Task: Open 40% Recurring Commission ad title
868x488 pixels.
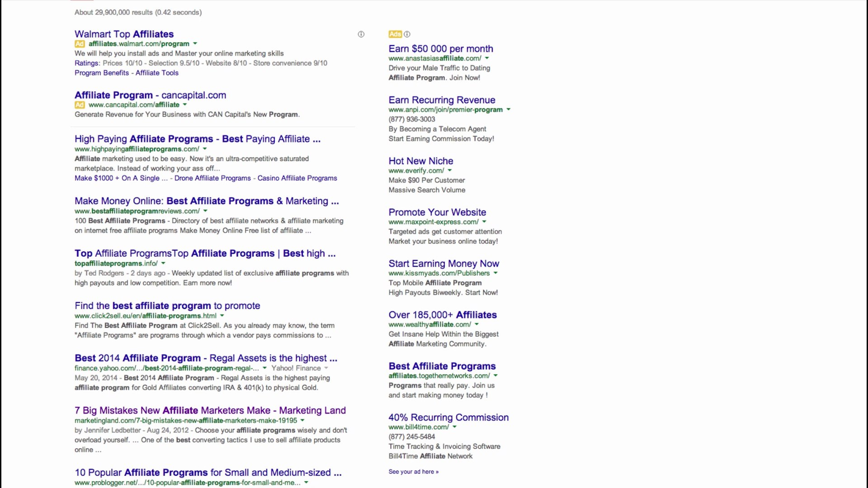Action: coord(448,418)
